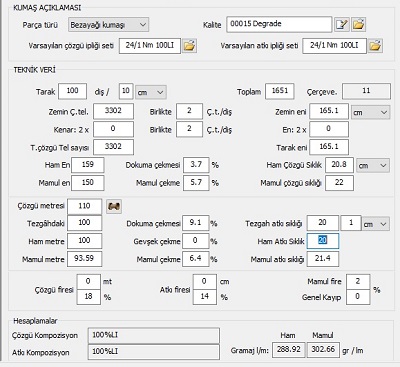The image size is (400, 367).
Task: Click the Çözgü firesi percent field 18
Action: 88,297
